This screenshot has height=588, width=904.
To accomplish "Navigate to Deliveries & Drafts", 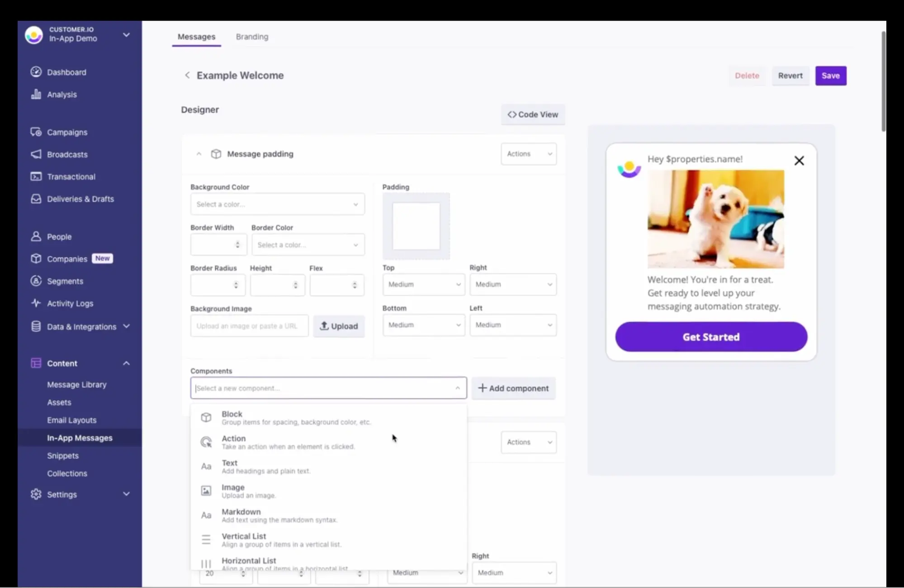I will [80, 199].
